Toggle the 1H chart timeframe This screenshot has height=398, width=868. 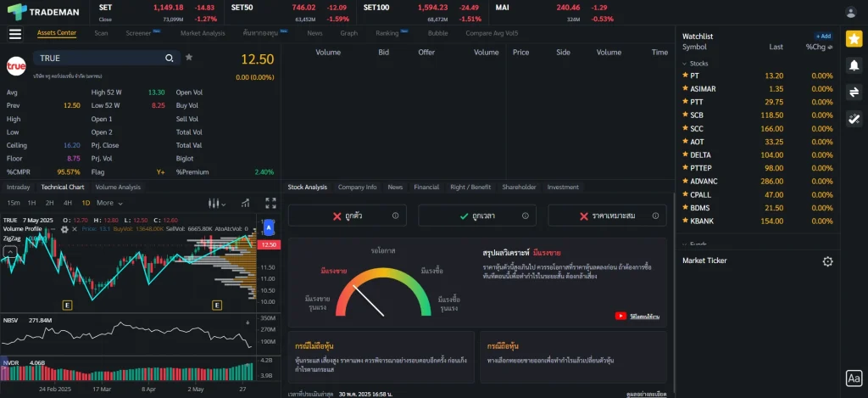point(31,203)
